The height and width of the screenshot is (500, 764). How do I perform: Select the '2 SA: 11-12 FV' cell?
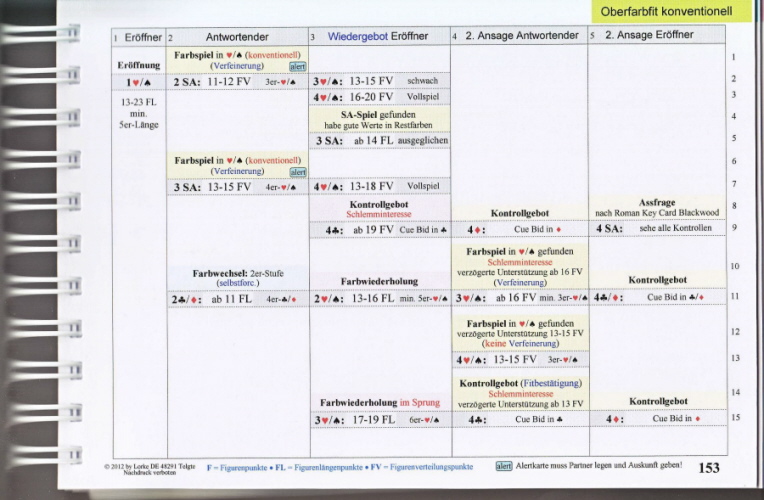pos(237,82)
